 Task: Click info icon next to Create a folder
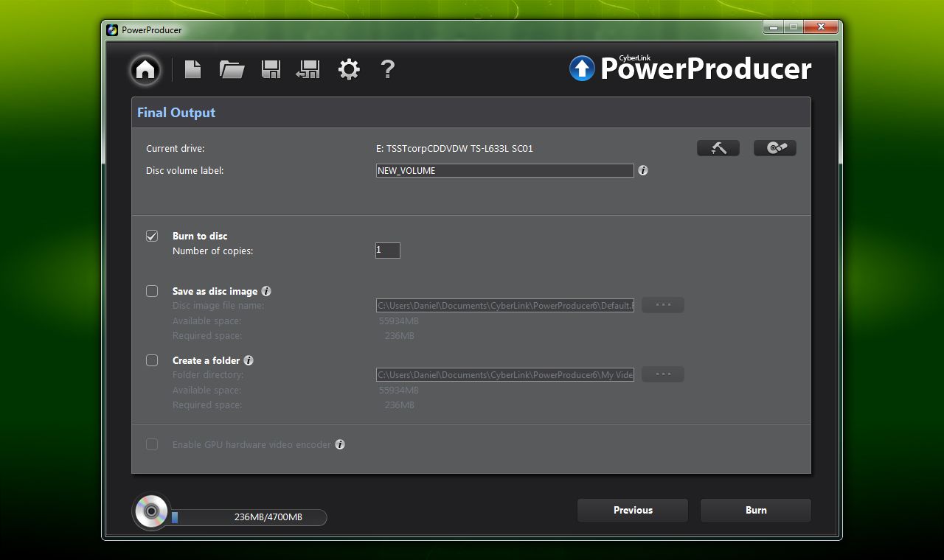[x=249, y=360]
